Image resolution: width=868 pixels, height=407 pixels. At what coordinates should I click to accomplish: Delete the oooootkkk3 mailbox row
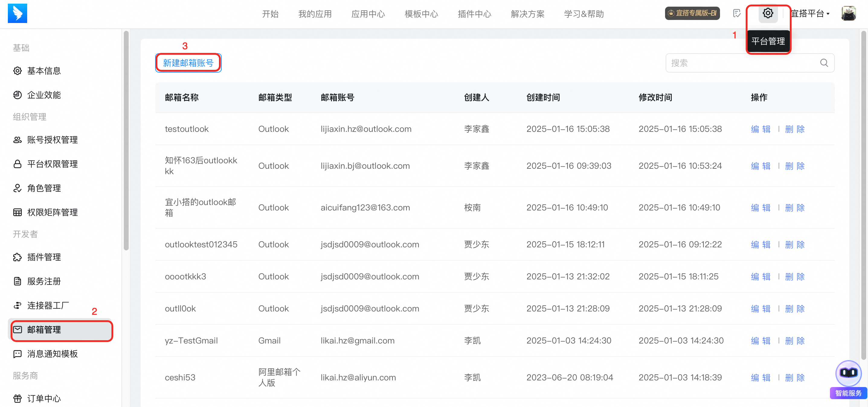tap(795, 277)
